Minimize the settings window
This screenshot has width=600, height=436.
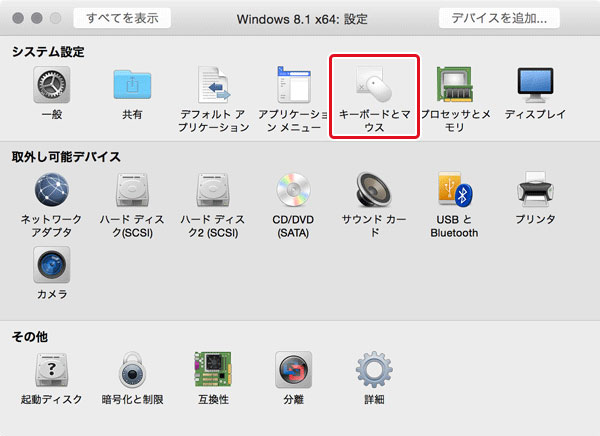click(x=37, y=18)
